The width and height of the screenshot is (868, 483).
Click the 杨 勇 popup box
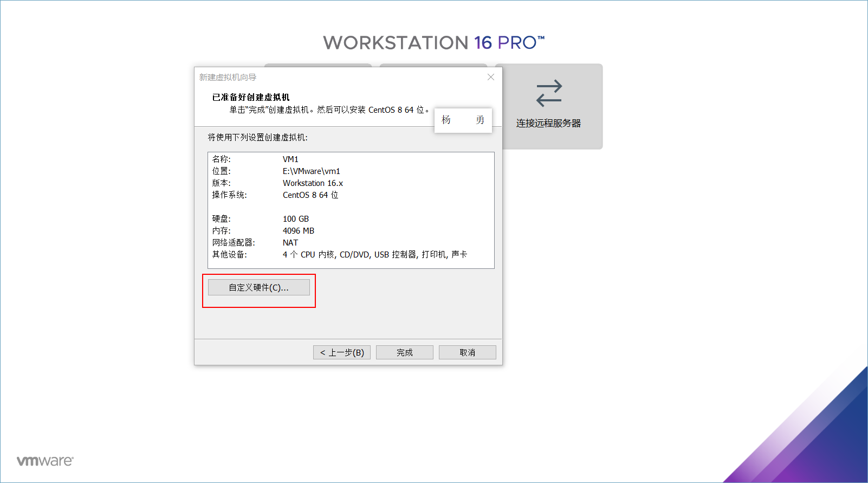(463, 120)
